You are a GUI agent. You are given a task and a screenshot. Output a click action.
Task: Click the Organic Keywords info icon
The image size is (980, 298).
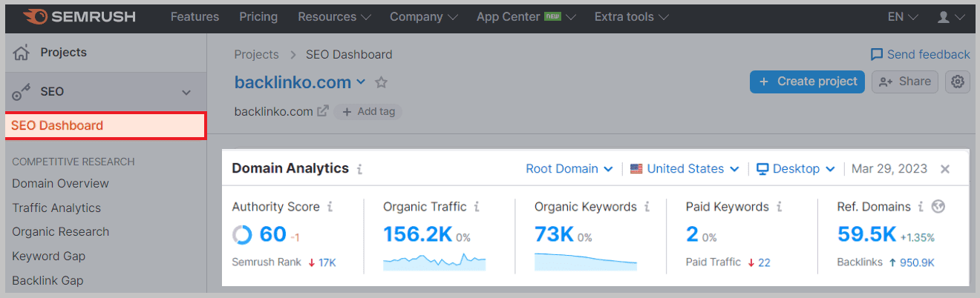point(647,208)
